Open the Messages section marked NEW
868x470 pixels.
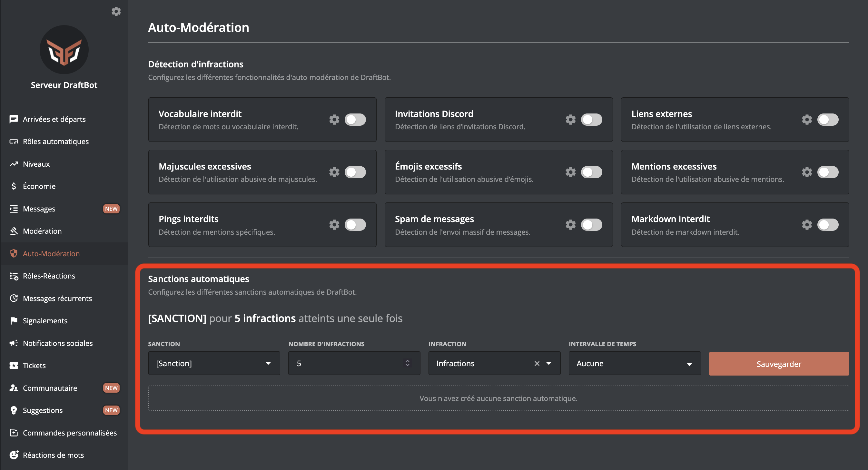pos(39,209)
